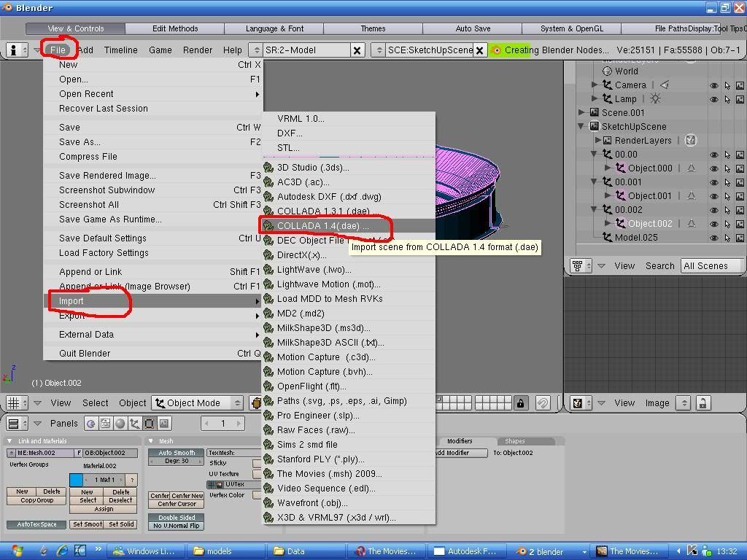The image size is (747, 560).
Task: Collapse the 00.002 tree node
Action: tap(594, 209)
